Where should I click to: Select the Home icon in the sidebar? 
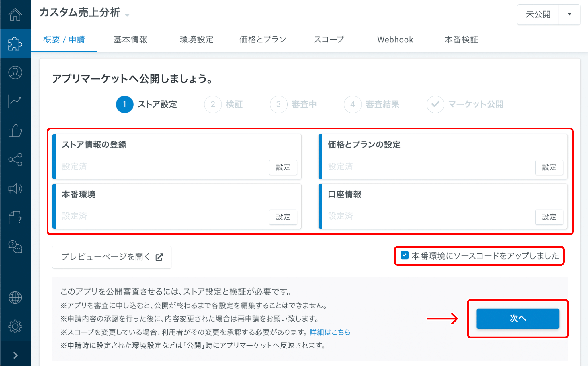click(x=15, y=15)
